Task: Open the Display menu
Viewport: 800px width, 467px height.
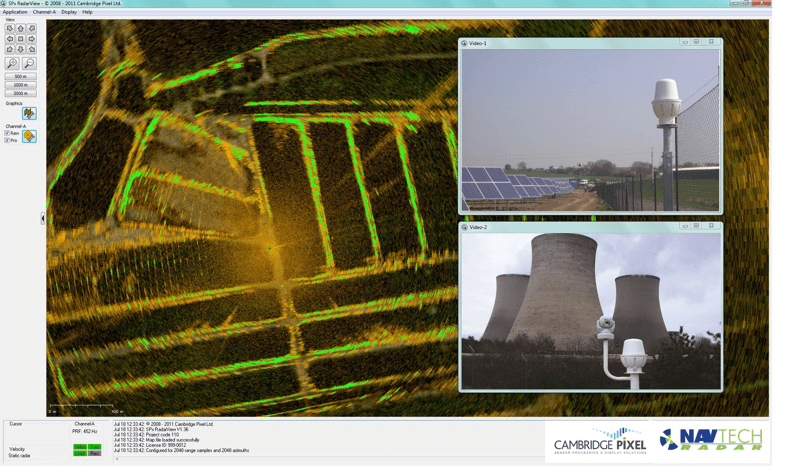Action: pyautogui.click(x=69, y=12)
